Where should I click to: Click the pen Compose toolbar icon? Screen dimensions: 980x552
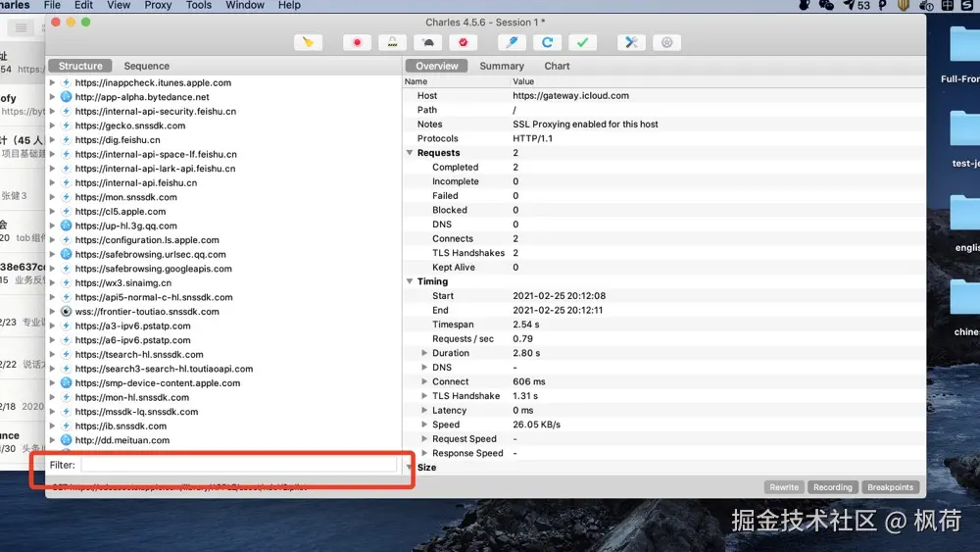(x=512, y=42)
